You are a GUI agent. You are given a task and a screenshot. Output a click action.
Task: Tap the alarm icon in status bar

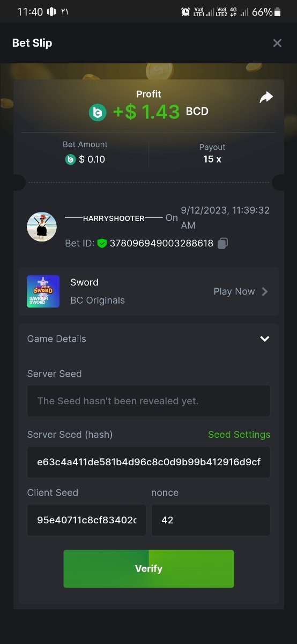(185, 12)
